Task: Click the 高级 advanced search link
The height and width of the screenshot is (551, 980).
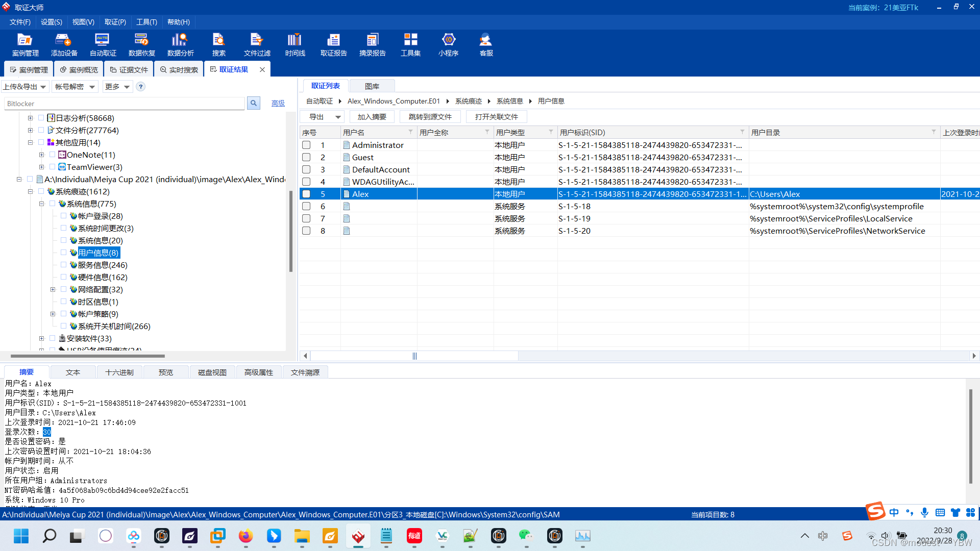Action: (x=278, y=104)
